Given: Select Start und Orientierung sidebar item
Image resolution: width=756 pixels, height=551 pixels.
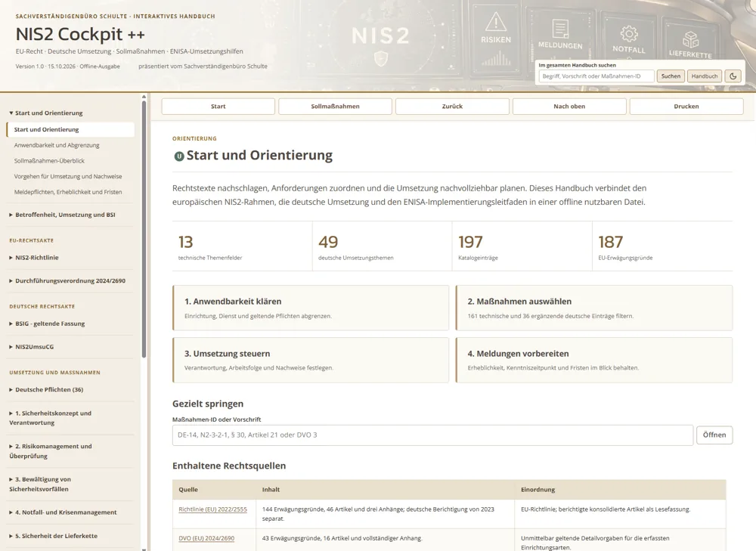Looking at the screenshot, I should coord(70,130).
